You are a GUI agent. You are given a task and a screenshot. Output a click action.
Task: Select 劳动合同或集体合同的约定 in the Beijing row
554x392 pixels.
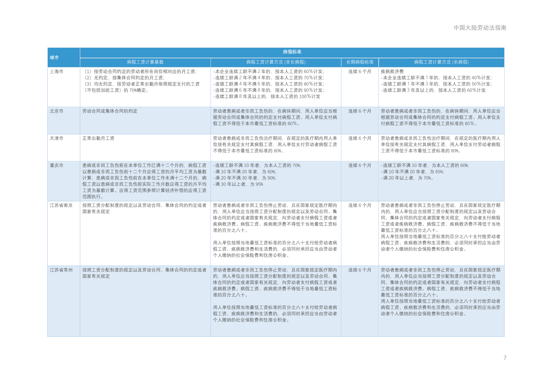pyautogui.click(x=110, y=111)
